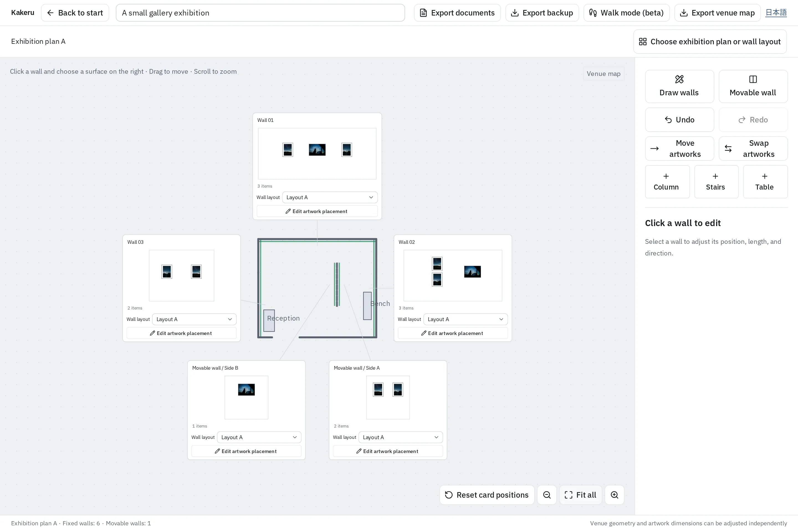Click the exhibition title input field
798x532 pixels.
point(260,13)
